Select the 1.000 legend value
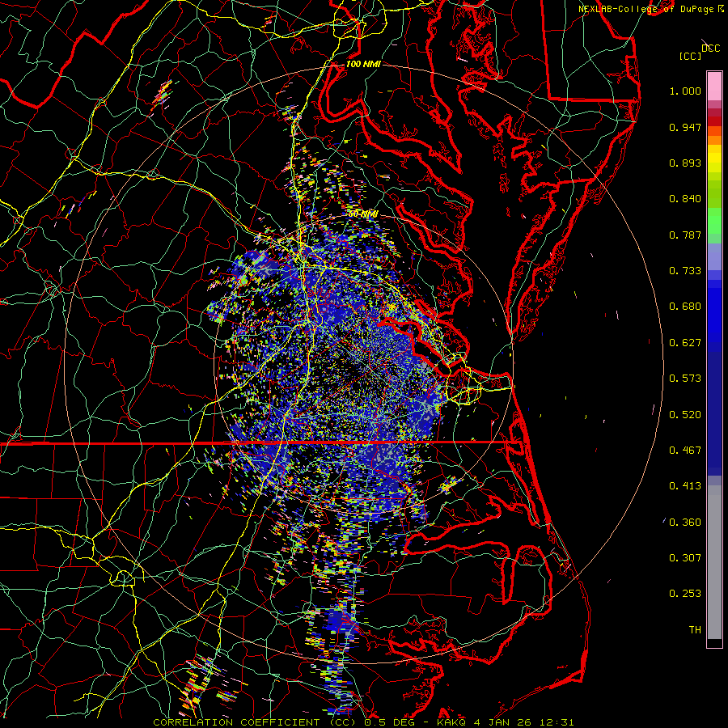Image resolution: width=728 pixels, height=728 pixels. [x=685, y=91]
